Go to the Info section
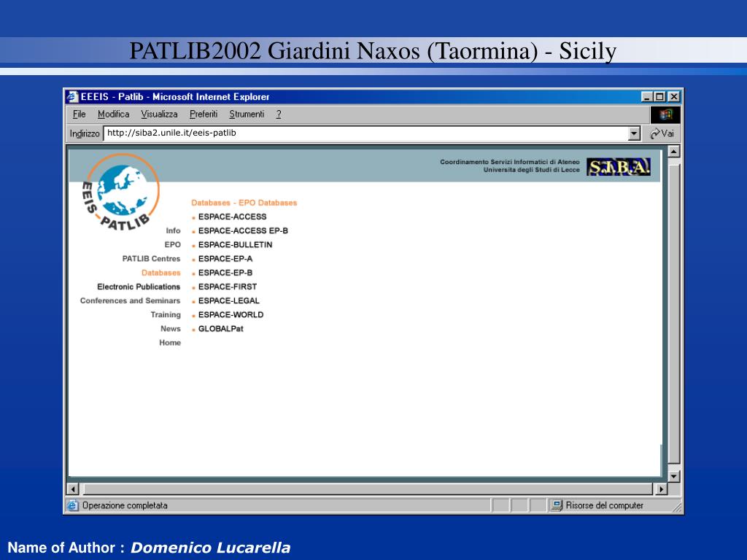 pos(173,230)
